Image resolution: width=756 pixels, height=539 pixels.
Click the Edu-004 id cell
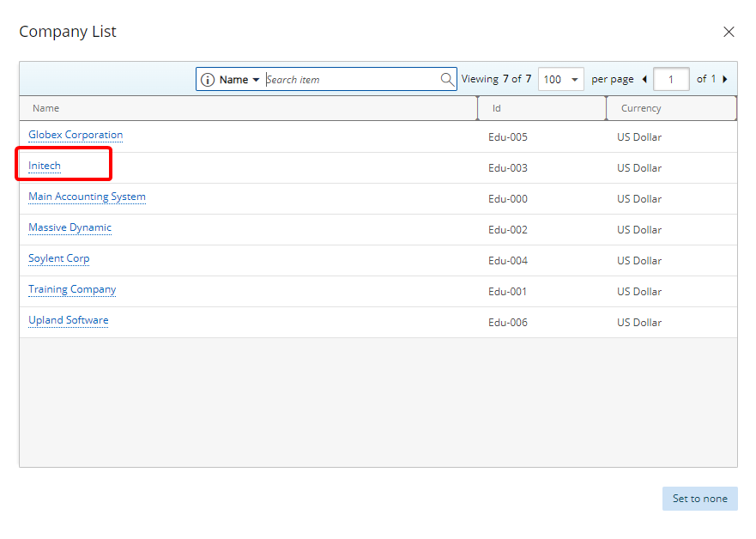(508, 261)
